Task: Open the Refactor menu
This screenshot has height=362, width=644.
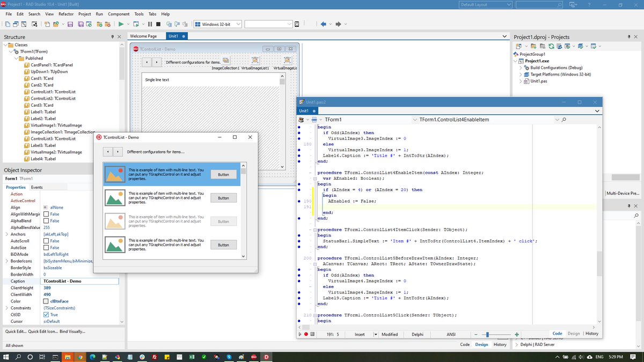Action: [66, 14]
